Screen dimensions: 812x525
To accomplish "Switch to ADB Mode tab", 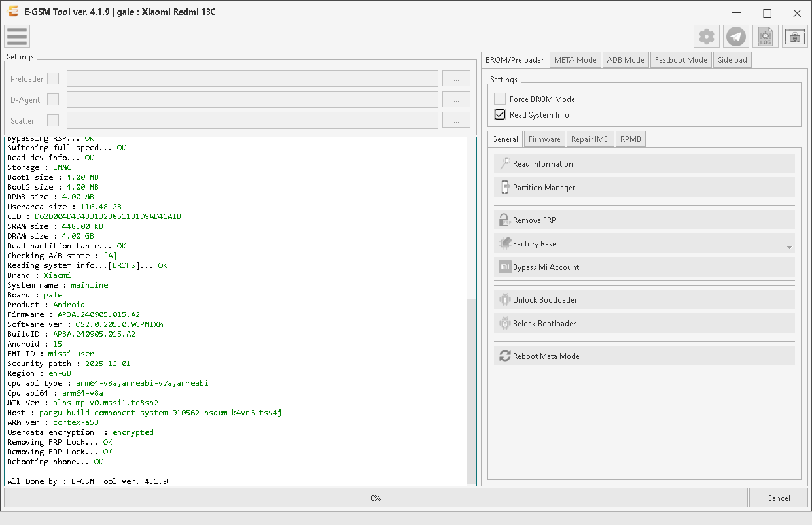I will click(x=626, y=59).
